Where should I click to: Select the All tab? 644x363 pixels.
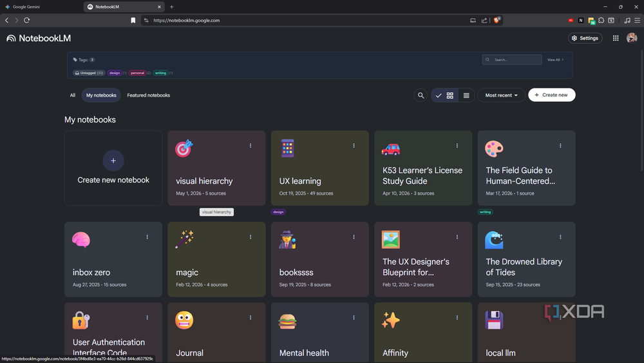click(x=73, y=95)
